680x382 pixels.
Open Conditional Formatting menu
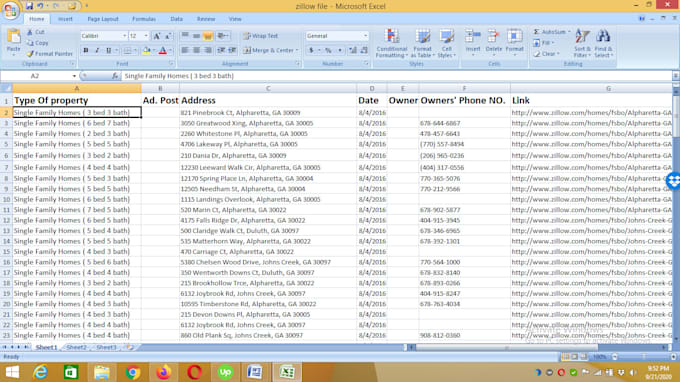click(x=392, y=43)
